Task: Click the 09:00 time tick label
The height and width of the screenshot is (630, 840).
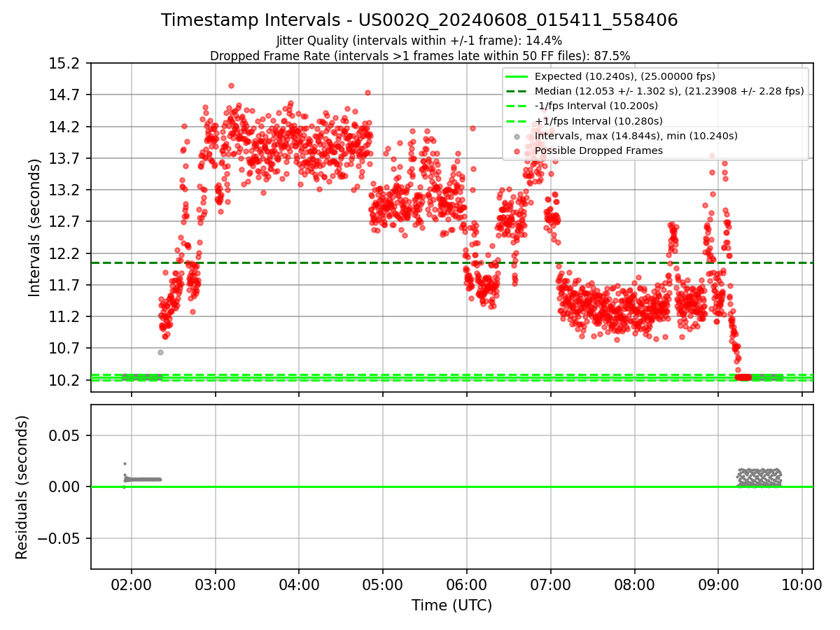Action: tap(718, 583)
